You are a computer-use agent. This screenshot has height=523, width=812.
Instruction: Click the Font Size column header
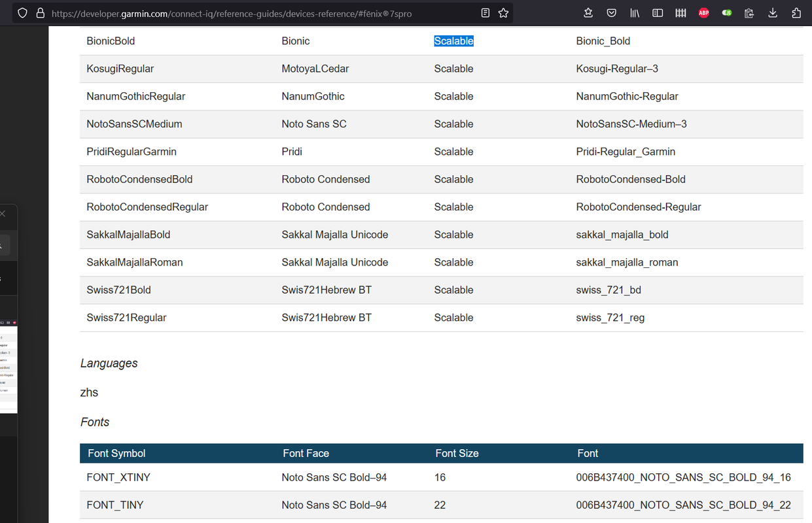pos(457,453)
